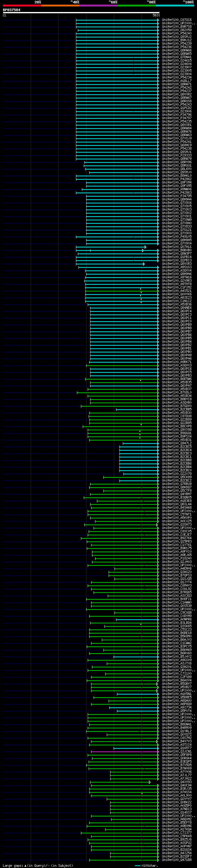The height and width of the screenshot is (868, 197).
Task: Select the hit label UniRef100_Q6XPB9
Action: point(177,325)
